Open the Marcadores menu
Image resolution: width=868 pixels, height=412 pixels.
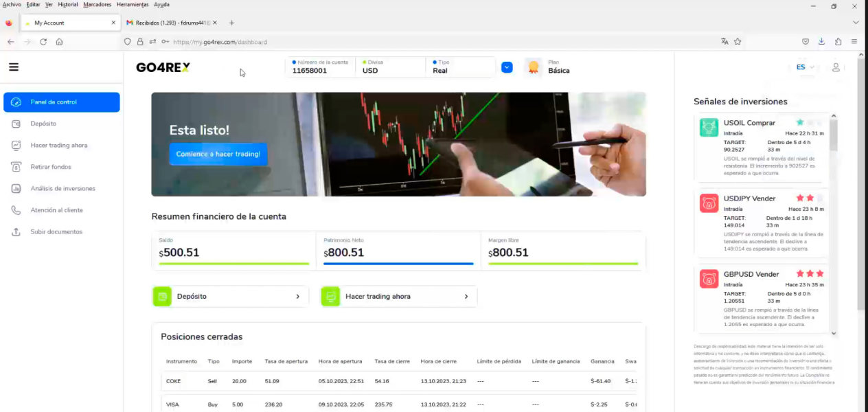(97, 5)
